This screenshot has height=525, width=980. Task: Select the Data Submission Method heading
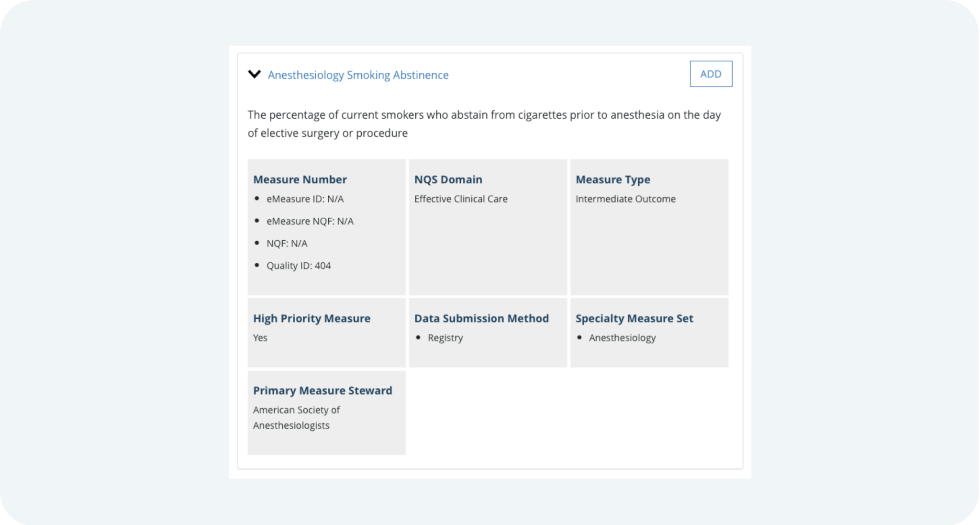point(481,318)
